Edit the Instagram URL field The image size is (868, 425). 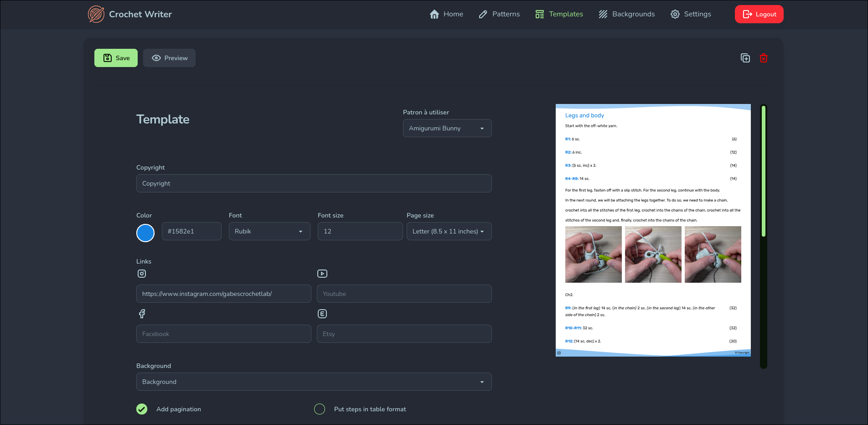pyautogui.click(x=224, y=294)
